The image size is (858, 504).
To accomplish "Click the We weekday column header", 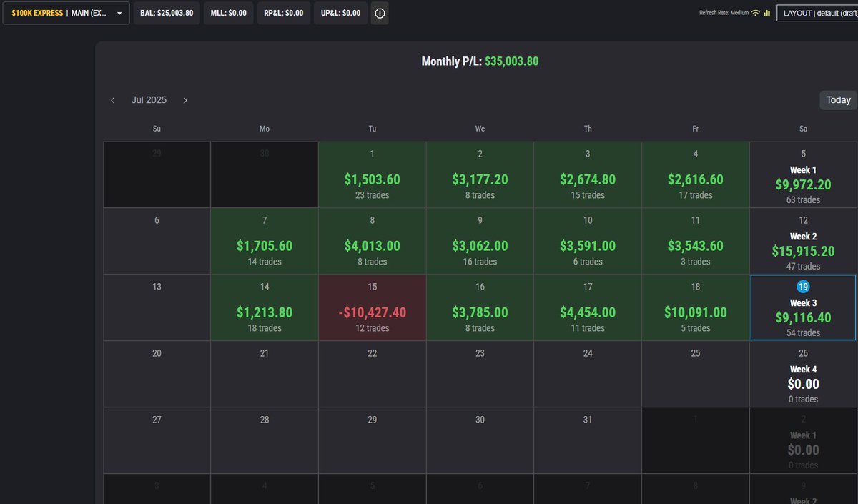I will (480, 129).
